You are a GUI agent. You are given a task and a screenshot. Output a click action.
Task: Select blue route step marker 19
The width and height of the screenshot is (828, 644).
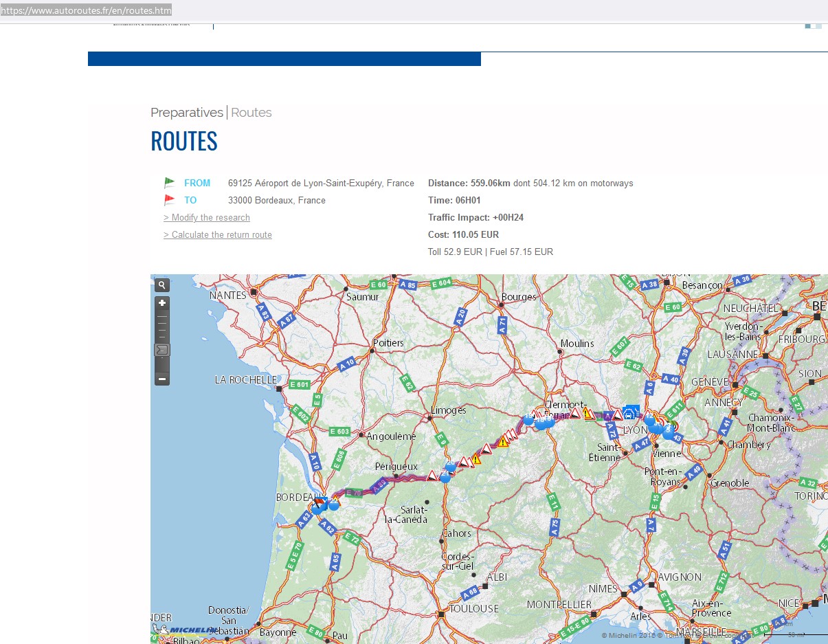tap(528, 420)
